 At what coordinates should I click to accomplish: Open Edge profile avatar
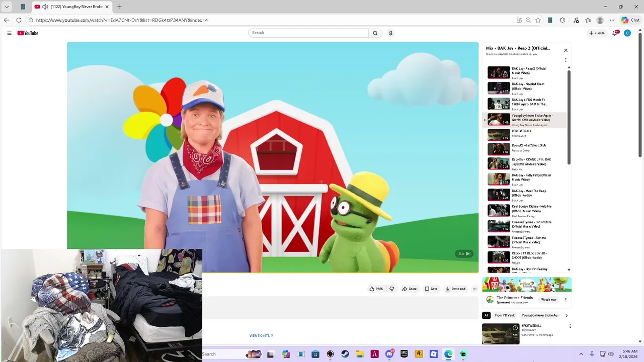pyautogui.click(x=600, y=20)
